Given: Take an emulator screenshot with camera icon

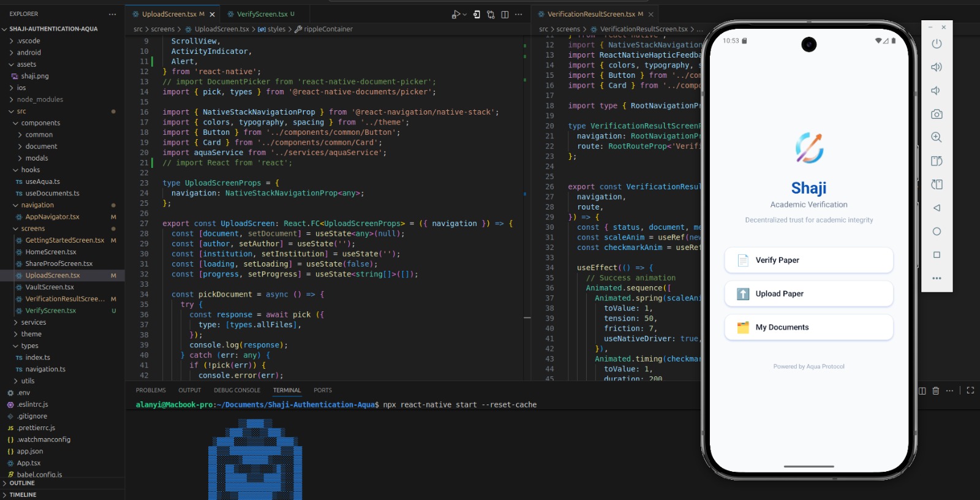Looking at the screenshot, I should click(936, 114).
